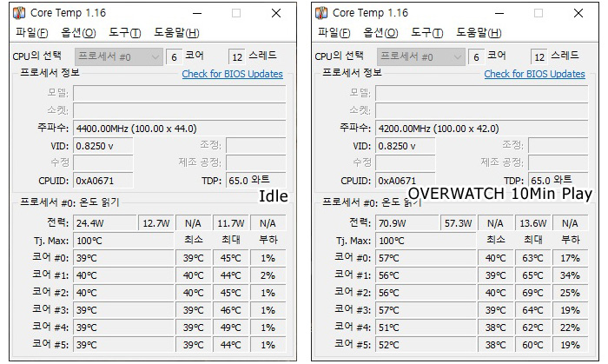Image resolution: width=608 pixels, height=364 pixels.
Task: Click CPUID 0xA0671 field in left window
Action: point(103,180)
